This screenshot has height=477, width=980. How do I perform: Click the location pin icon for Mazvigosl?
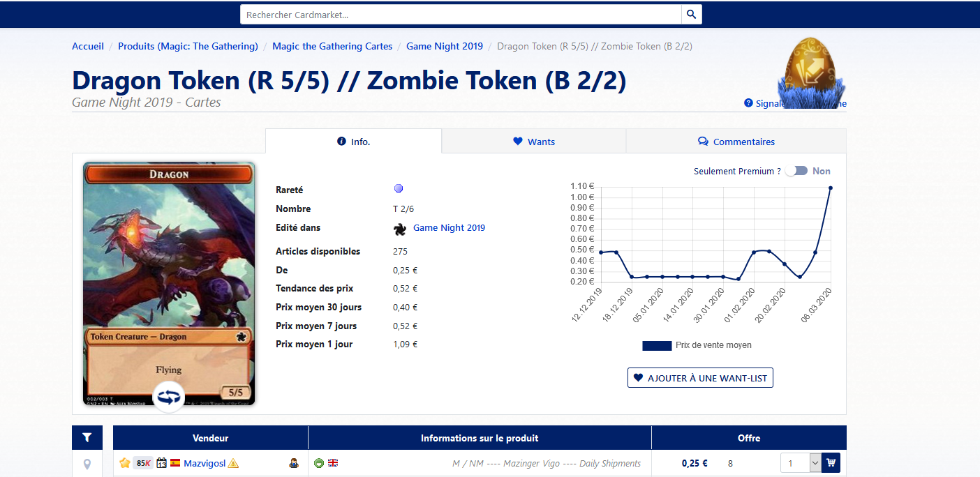click(87, 464)
